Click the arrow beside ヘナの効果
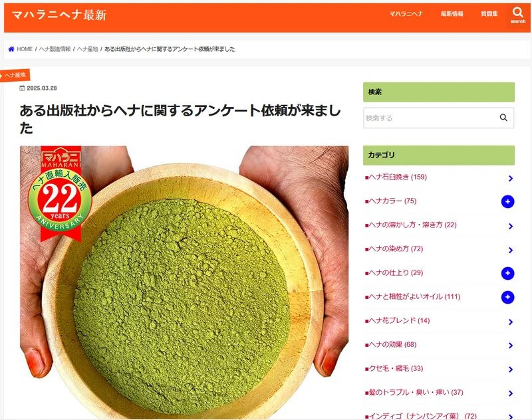The image size is (532, 420). 511,346
